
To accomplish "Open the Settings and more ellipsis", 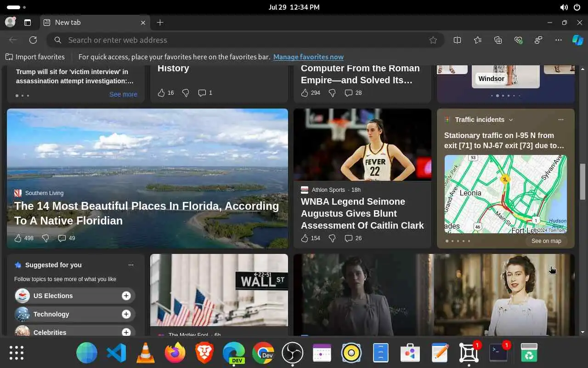I will pyautogui.click(x=559, y=40).
